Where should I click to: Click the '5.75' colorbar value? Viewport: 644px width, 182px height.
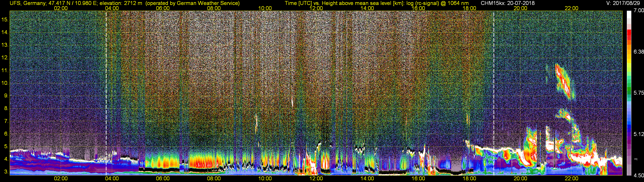click(638, 93)
